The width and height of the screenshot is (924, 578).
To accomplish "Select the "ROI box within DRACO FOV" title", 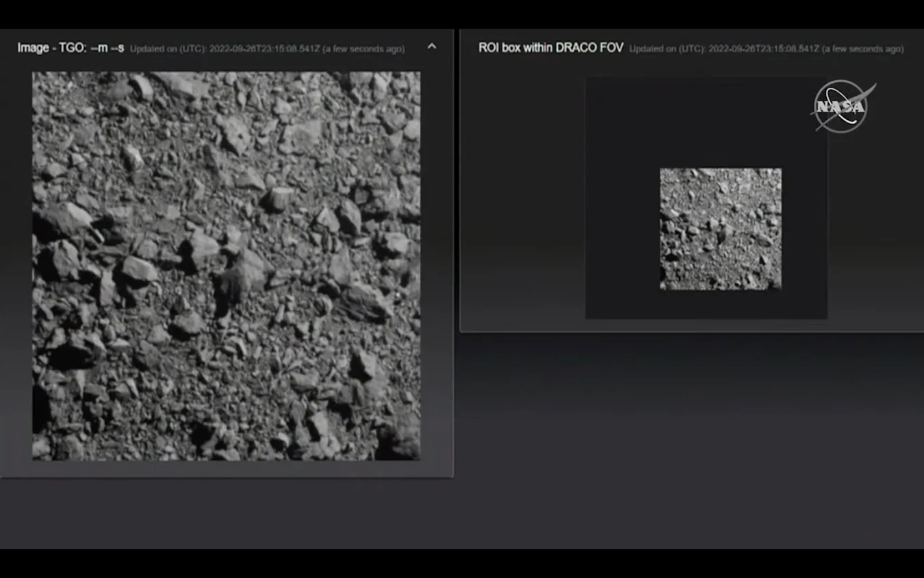I will point(550,48).
